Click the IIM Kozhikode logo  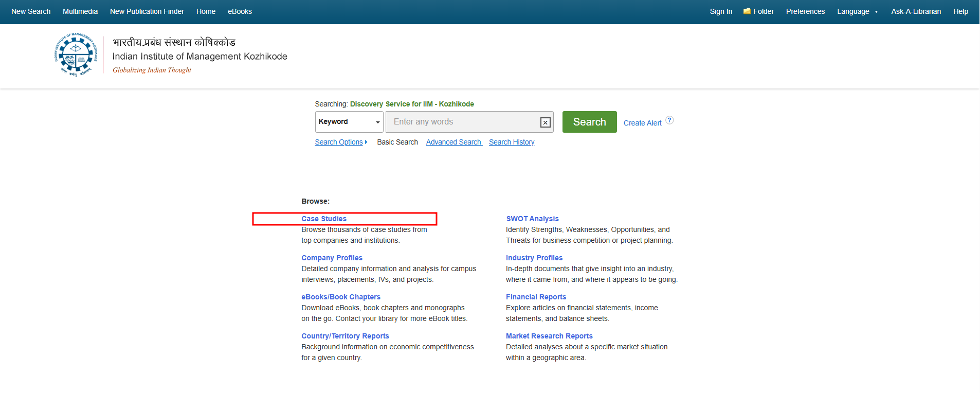[76, 55]
